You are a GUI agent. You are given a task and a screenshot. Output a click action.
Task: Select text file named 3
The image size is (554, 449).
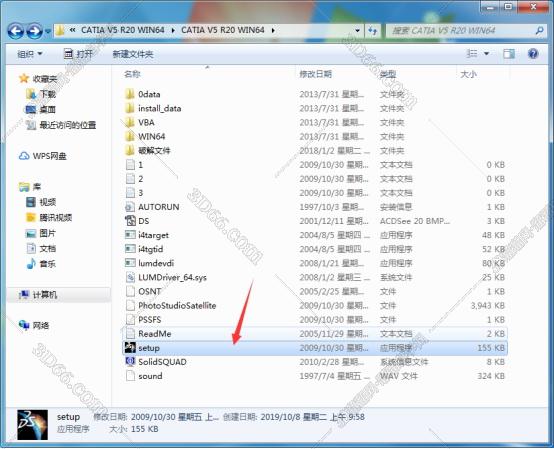click(x=141, y=193)
